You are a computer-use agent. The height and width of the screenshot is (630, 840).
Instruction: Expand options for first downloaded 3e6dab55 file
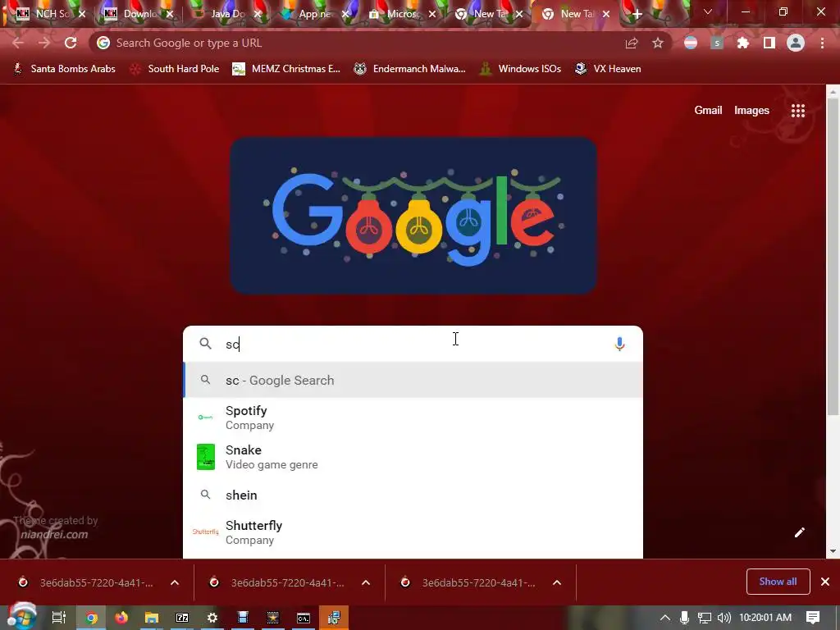pyautogui.click(x=175, y=583)
